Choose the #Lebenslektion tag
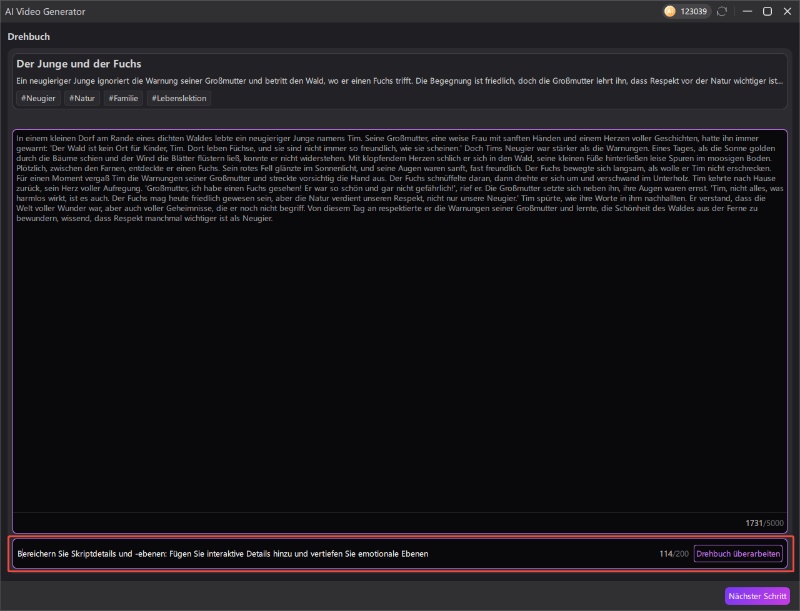 click(179, 98)
